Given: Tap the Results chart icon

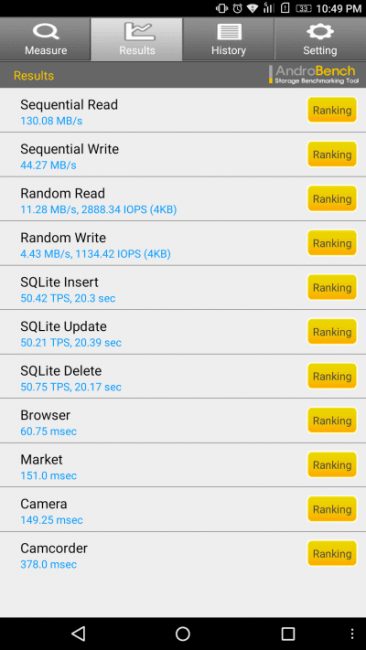Looking at the screenshot, I should (x=139, y=32).
